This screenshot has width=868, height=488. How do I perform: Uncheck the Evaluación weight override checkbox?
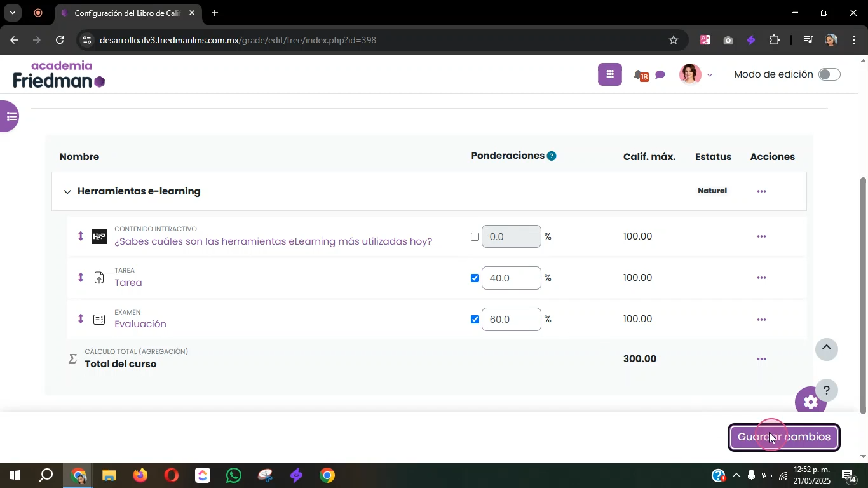click(475, 319)
